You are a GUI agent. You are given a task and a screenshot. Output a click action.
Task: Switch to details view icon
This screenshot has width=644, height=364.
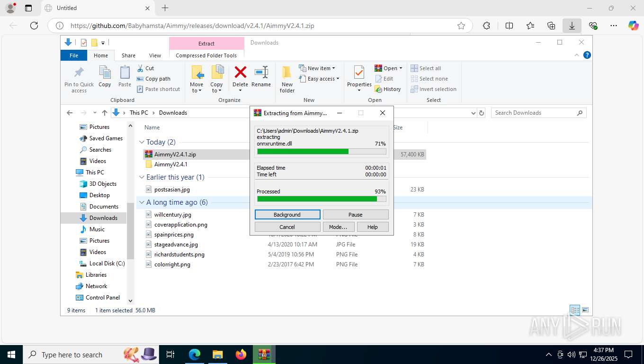(x=575, y=310)
